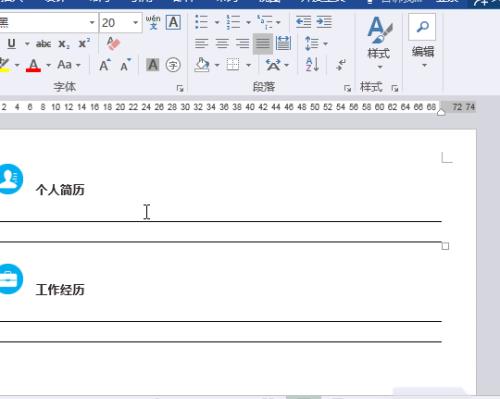Screen dimensions: 500x399
Task: Sort the selected text
Action: (x=312, y=64)
